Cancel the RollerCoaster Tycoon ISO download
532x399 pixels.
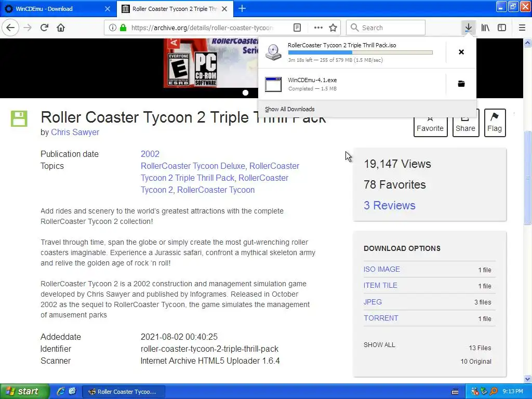pos(461,52)
